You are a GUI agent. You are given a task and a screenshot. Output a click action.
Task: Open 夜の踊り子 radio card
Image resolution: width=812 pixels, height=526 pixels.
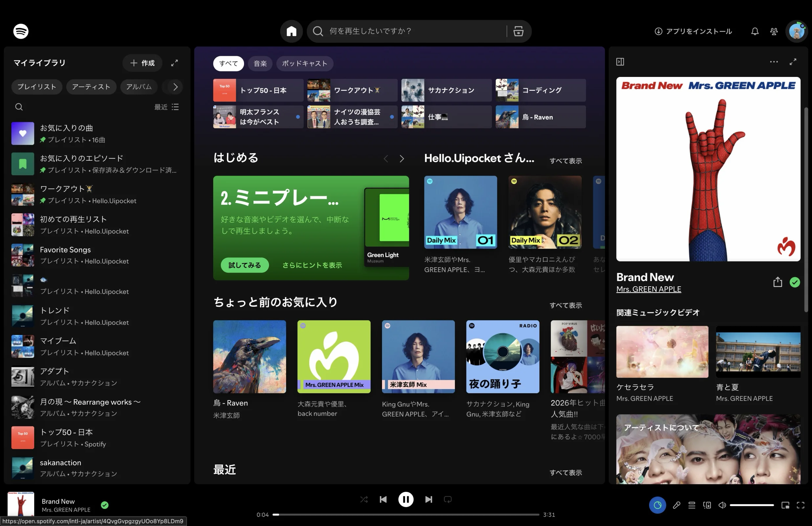tap(503, 369)
